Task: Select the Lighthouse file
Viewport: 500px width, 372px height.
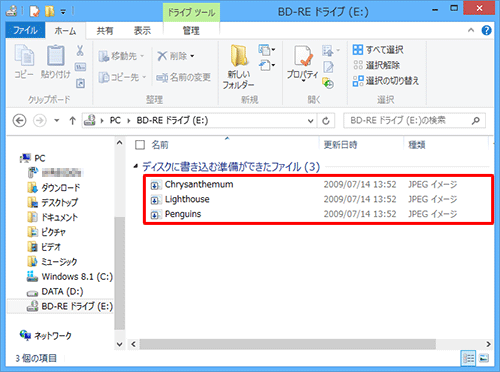Action: tap(187, 199)
